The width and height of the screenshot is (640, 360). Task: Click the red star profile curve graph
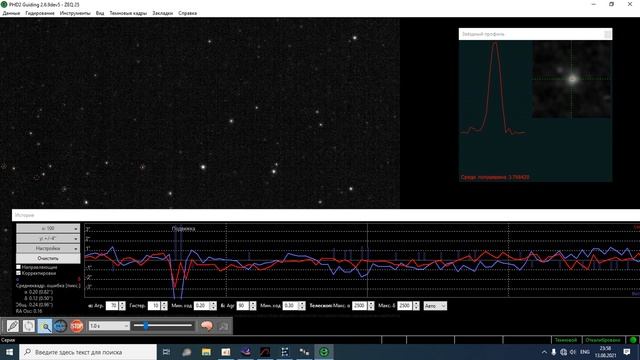click(495, 88)
